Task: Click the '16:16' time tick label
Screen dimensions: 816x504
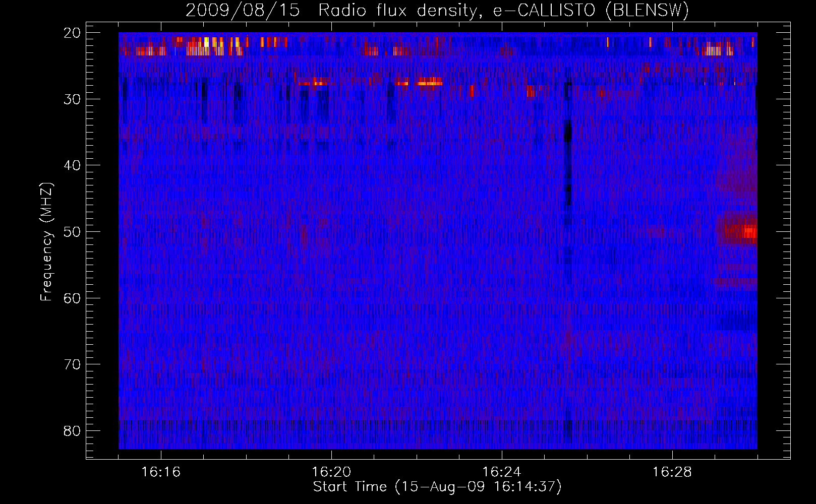Action: pyautogui.click(x=161, y=472)
